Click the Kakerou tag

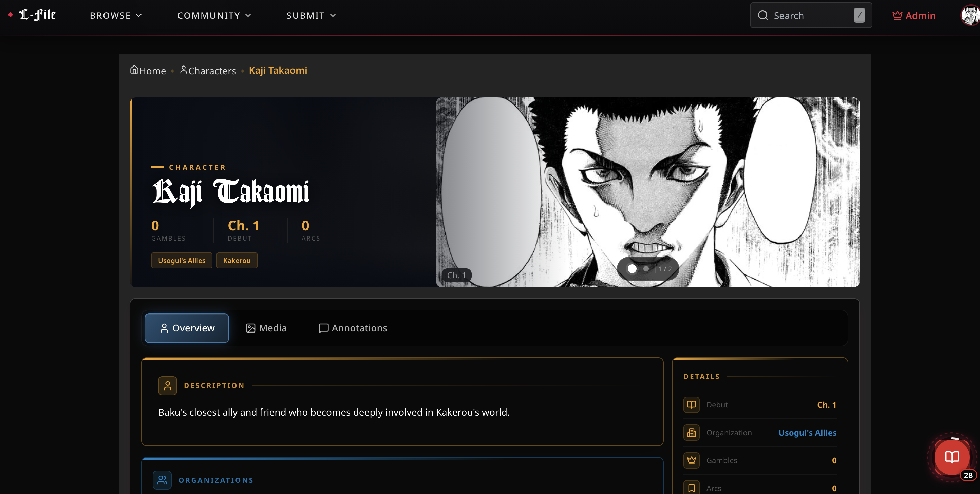click(x=237, y=261)
